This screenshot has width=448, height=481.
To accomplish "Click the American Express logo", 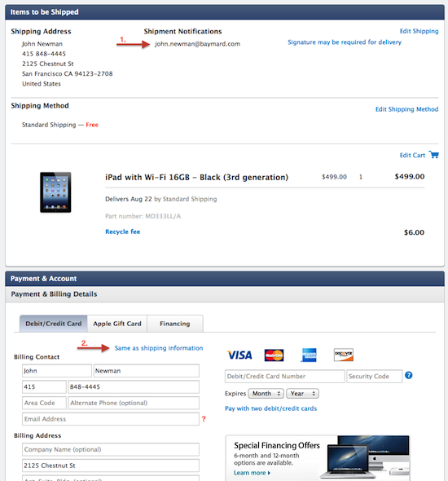I will coord(309,355).
